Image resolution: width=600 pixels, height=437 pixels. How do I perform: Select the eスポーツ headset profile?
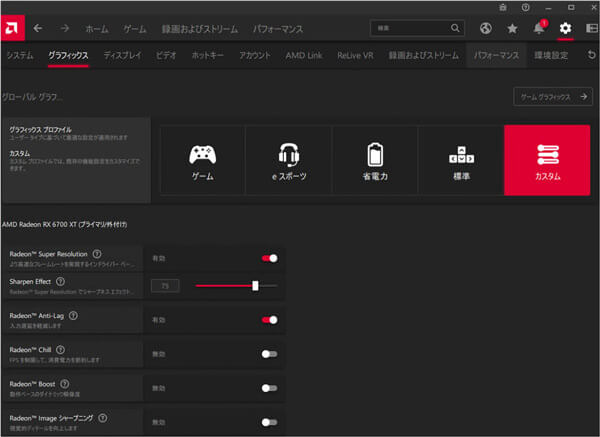(289, 161)
